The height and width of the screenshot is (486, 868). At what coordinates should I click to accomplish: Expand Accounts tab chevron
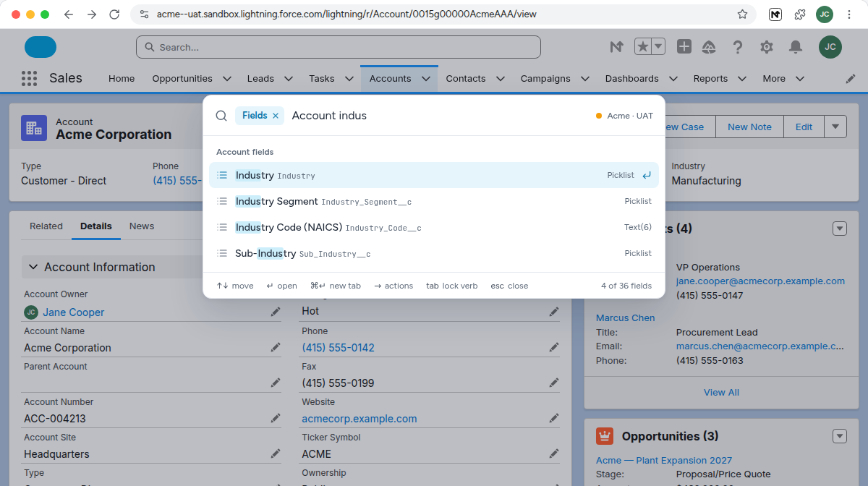425,78
